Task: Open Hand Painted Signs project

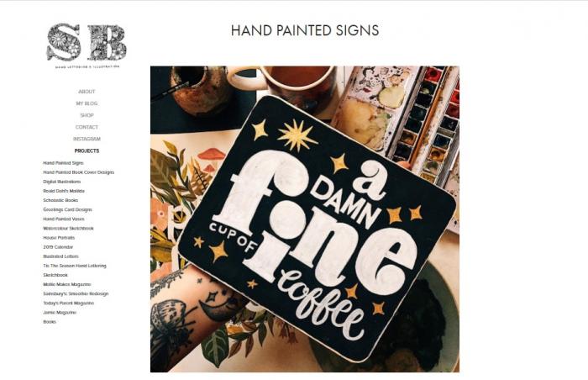Action: coord(63,163)
